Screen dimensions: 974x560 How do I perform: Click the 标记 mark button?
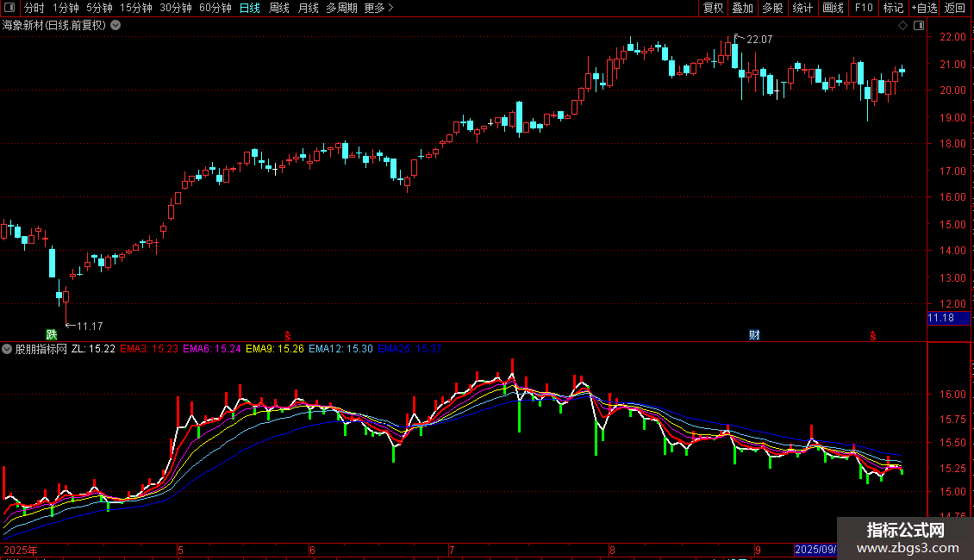click(893, 8)
